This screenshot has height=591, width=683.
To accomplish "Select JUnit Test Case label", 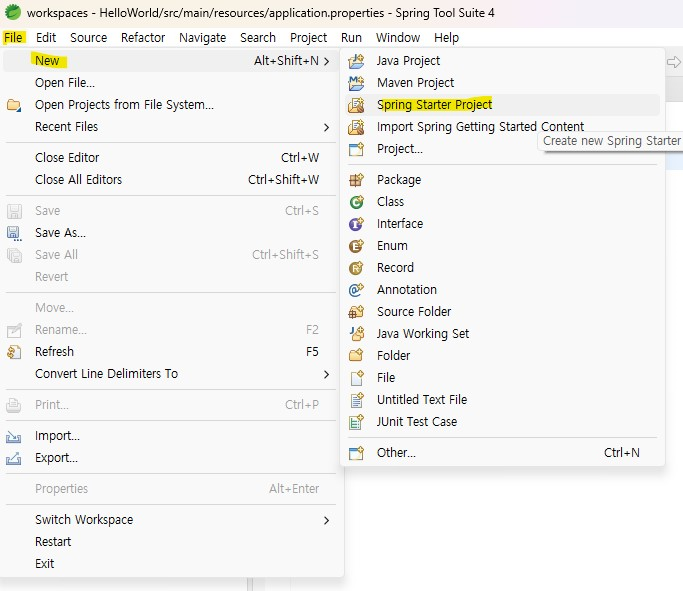I will (x=417, y=422).
